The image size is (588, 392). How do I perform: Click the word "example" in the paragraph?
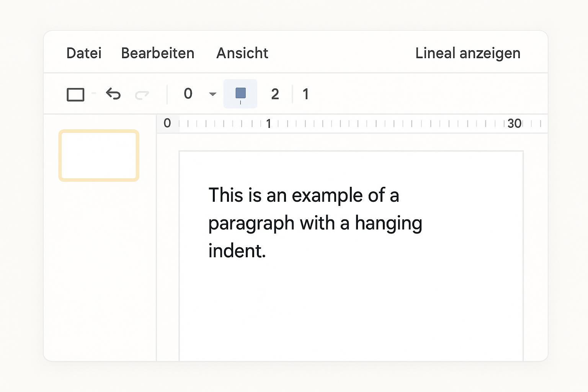pos(327,196)
